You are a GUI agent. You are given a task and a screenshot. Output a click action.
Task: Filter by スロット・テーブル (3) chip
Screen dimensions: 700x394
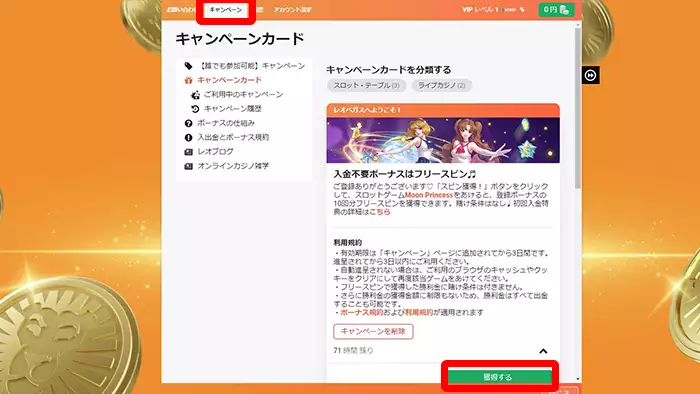point(367,85)
